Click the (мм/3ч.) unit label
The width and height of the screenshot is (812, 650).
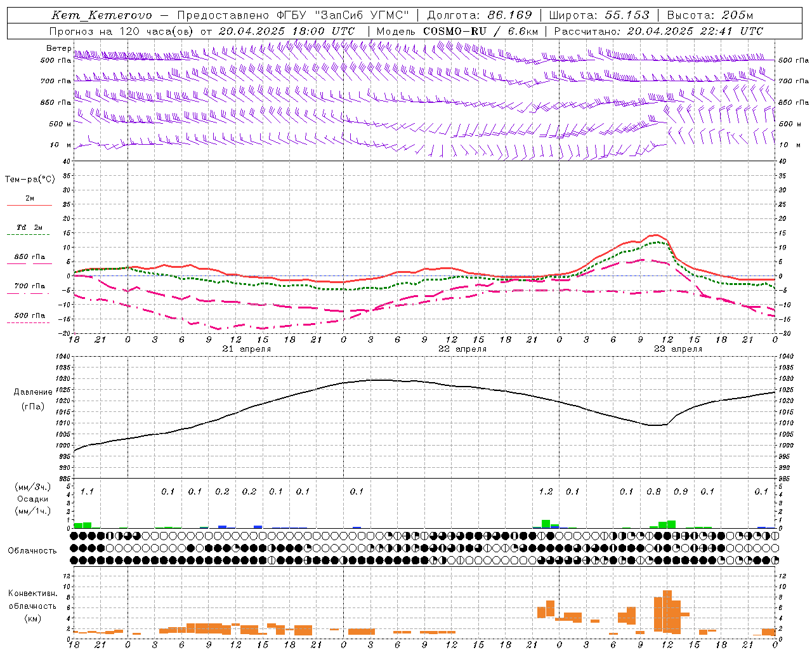[x=33, y=487]
